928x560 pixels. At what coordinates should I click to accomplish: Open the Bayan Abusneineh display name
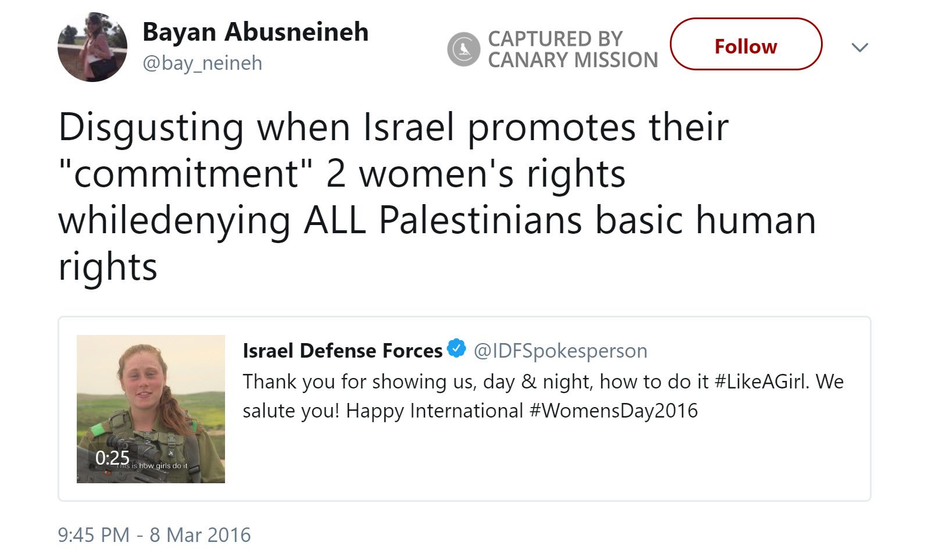tap(255, 32)
